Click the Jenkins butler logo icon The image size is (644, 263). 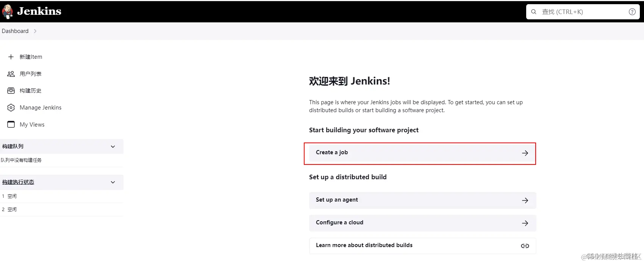pos(8,12)
